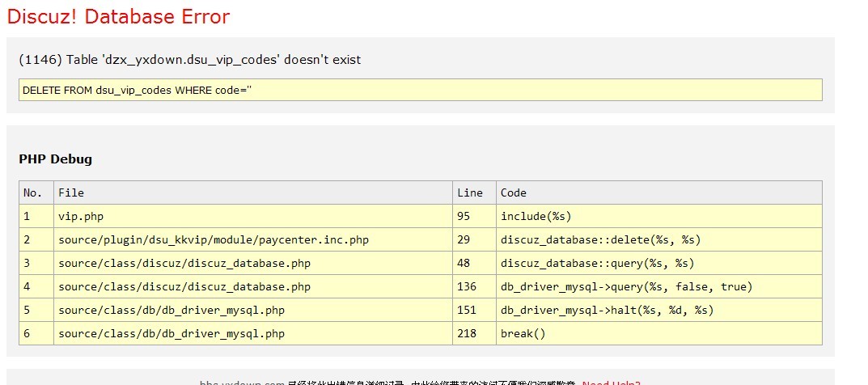Screen dimensions: 868x385
Task: Click the DELETE FROM dsu_vip_codes query box
Action: pyautogui.click(x=420, y=90)
